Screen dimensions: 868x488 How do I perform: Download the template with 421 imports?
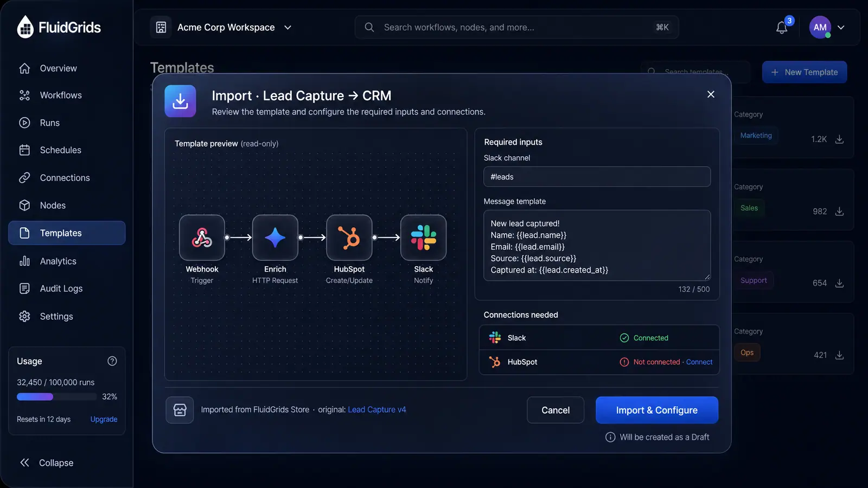click(x=839, y=355)
